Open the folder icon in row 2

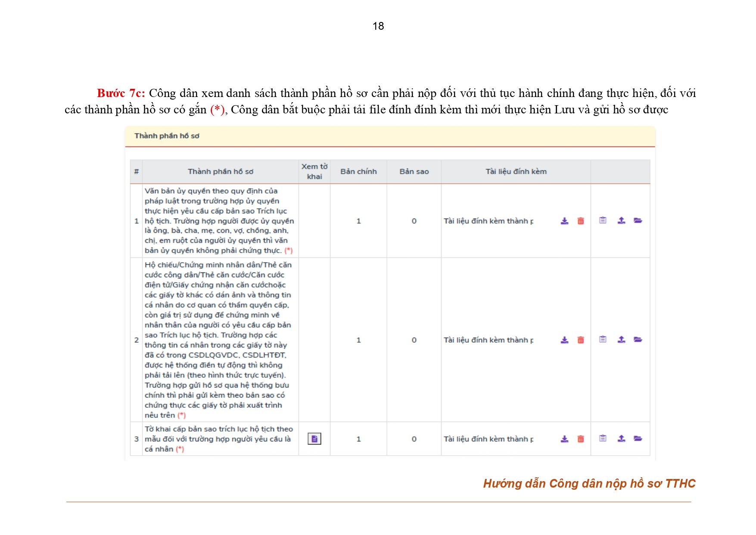point(638,339)
